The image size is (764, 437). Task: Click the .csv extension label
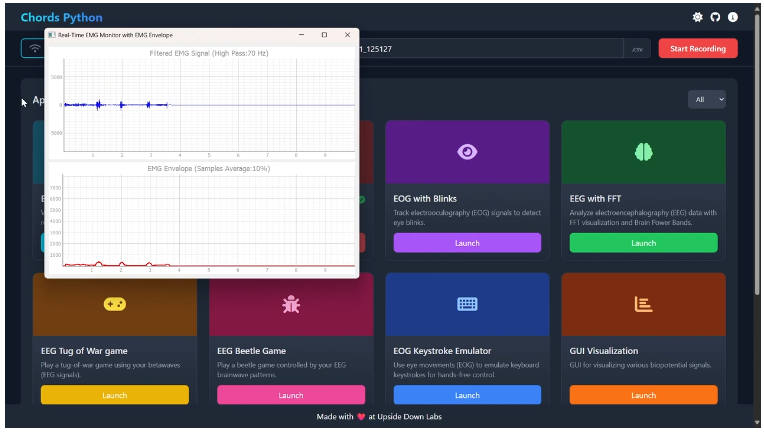[x=637, y=49]
